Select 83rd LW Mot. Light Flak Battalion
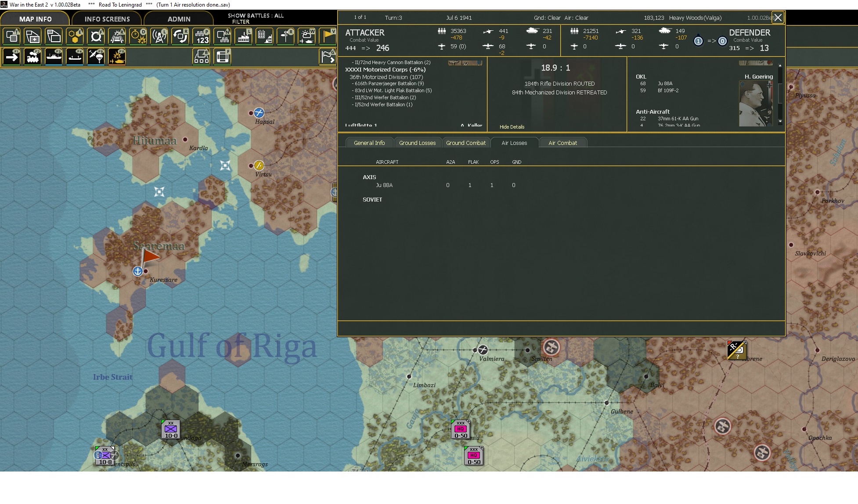This screenshot has height=504, width=858. (392, 90)
